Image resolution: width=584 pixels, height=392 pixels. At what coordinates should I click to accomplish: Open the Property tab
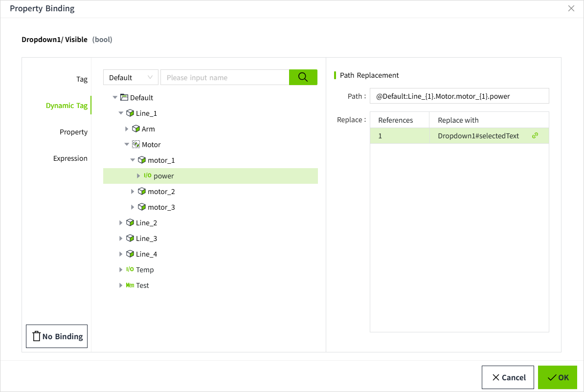(x=73, y=132)
